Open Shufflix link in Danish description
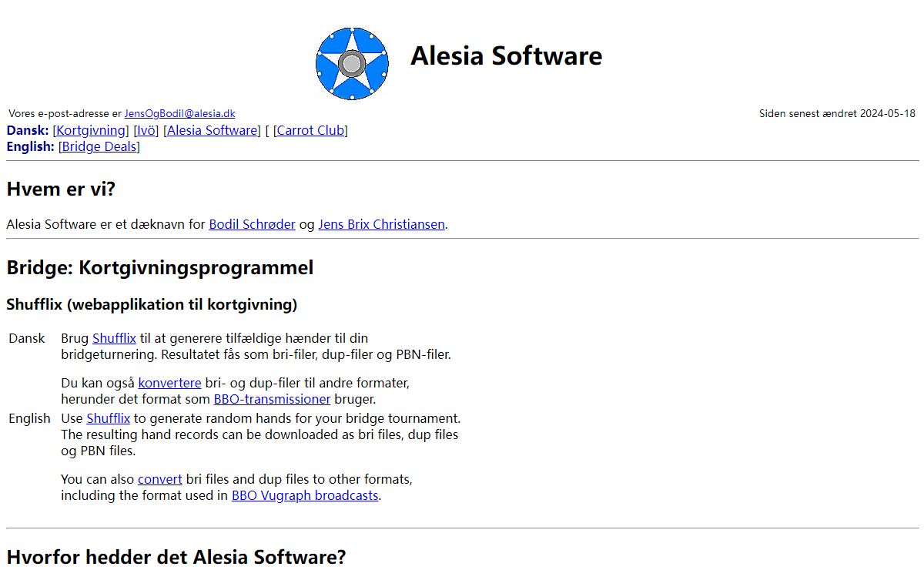Viewport: 924px width, 570px height. pyautogui.click(x=114, y=338)
